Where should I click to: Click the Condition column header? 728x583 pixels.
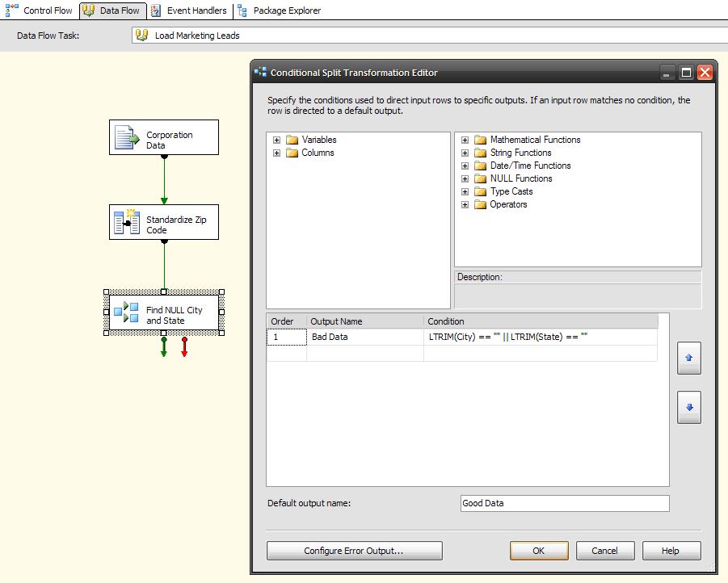(541, 321)
